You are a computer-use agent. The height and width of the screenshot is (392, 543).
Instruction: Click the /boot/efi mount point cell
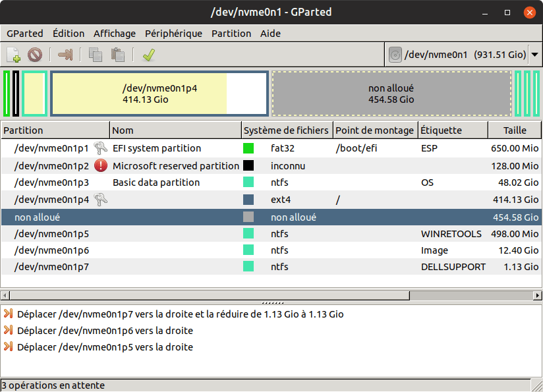pyautogui.click(x=357, y=148)
